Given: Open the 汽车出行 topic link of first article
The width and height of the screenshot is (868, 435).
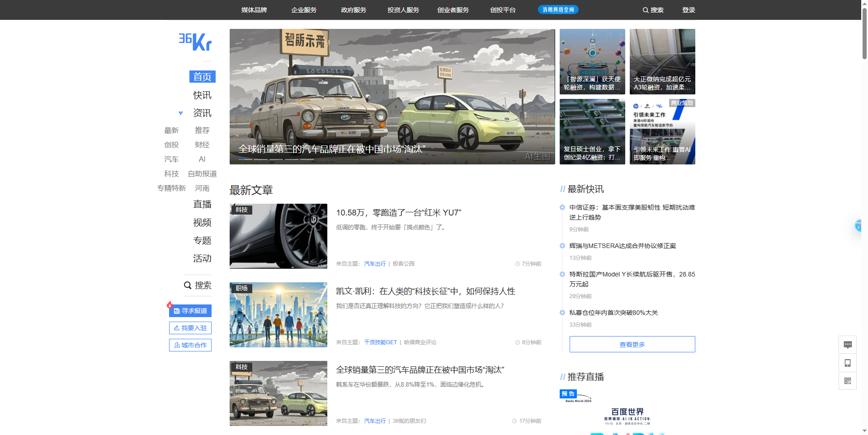Looking at the screenshot, I should 375,264.
